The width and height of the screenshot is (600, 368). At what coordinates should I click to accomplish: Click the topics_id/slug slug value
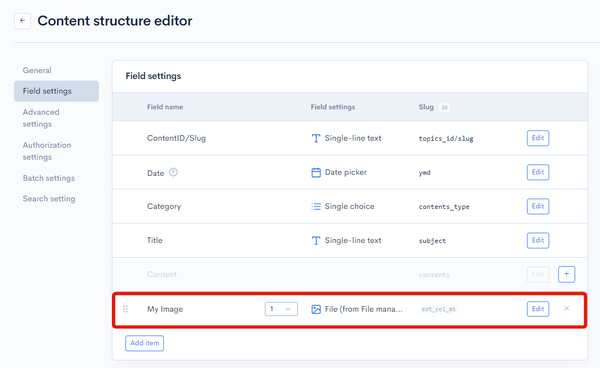(446, 138)
